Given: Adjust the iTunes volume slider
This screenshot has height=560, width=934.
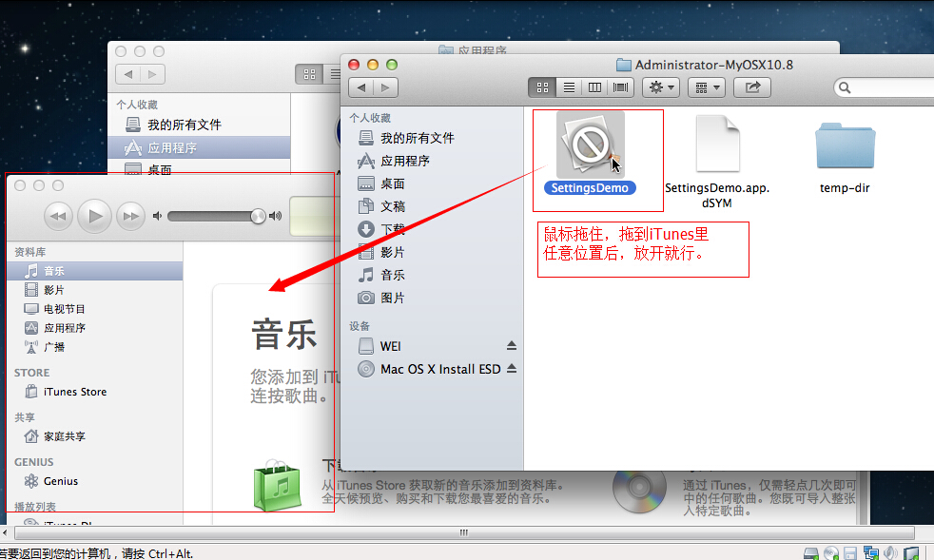Looking at the screenshot, I should pos(216,216).
